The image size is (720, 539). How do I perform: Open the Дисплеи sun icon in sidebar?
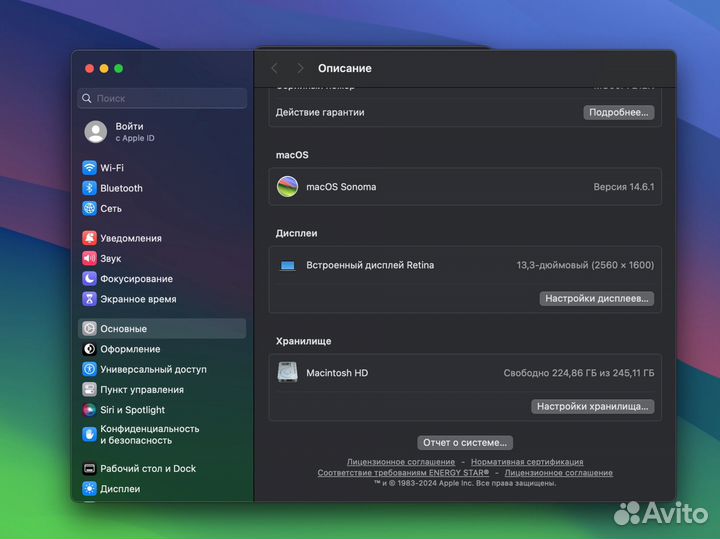click(89, 488)
